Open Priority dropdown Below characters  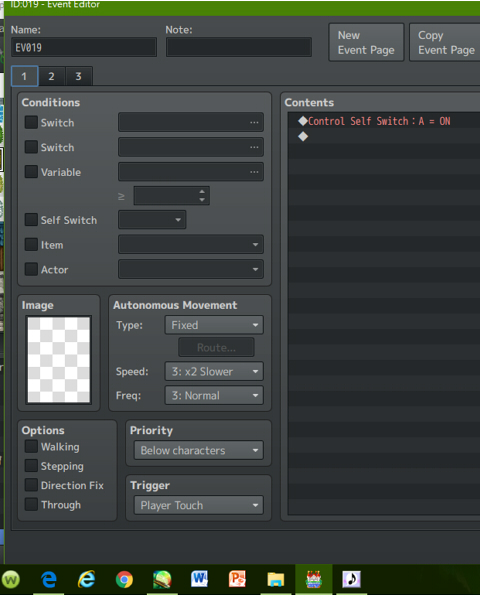tap(199, 450)
